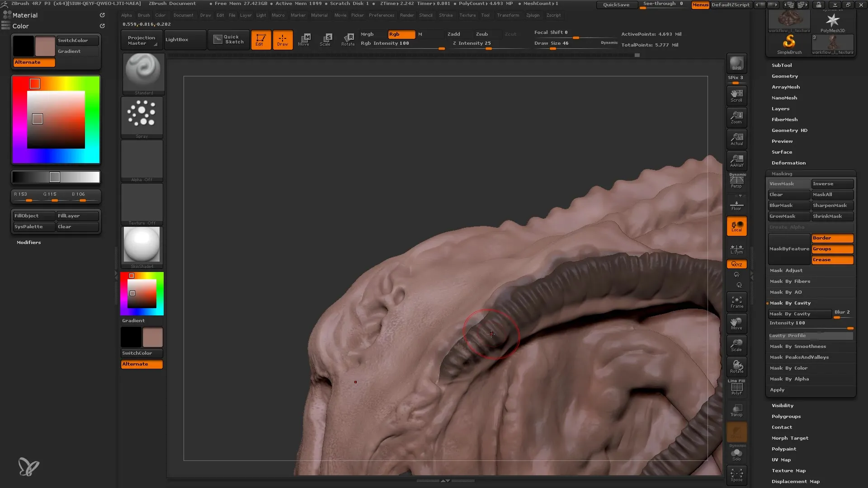Select the Frame view icon
Viewport: 868px width, 488px height.
point(736,302)
